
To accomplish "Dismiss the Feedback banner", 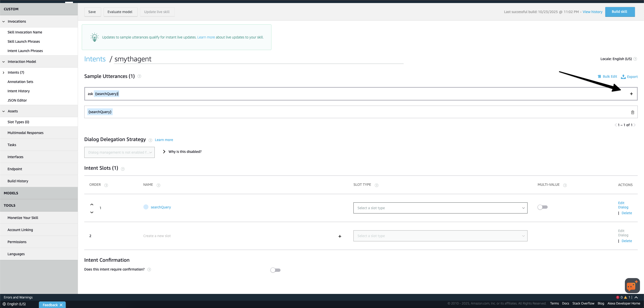I will [61, 305].
